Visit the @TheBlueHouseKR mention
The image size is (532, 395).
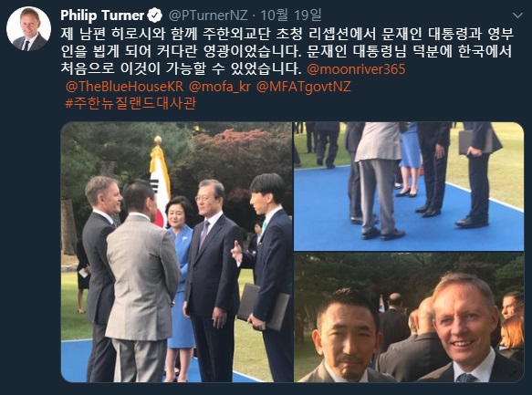[124, 87]
